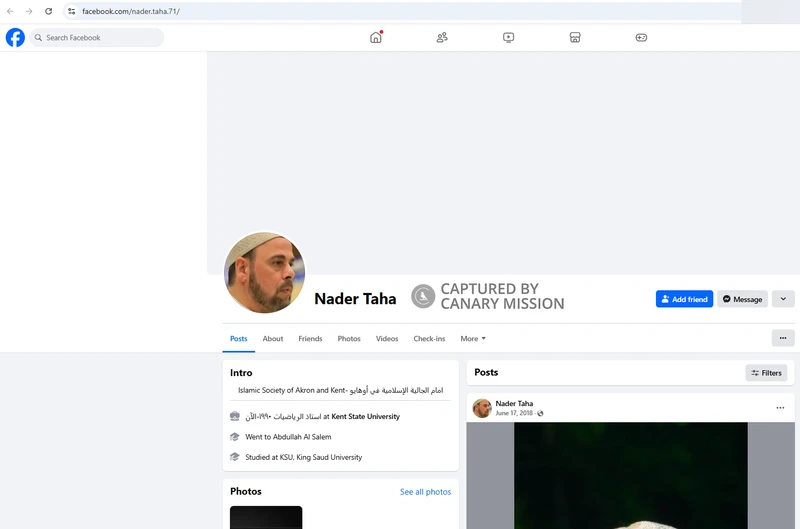This screenshot has width=800, height=529.
Task: Click the 'Went to Abdullah Al Salem' text
Action: (288, 437)
